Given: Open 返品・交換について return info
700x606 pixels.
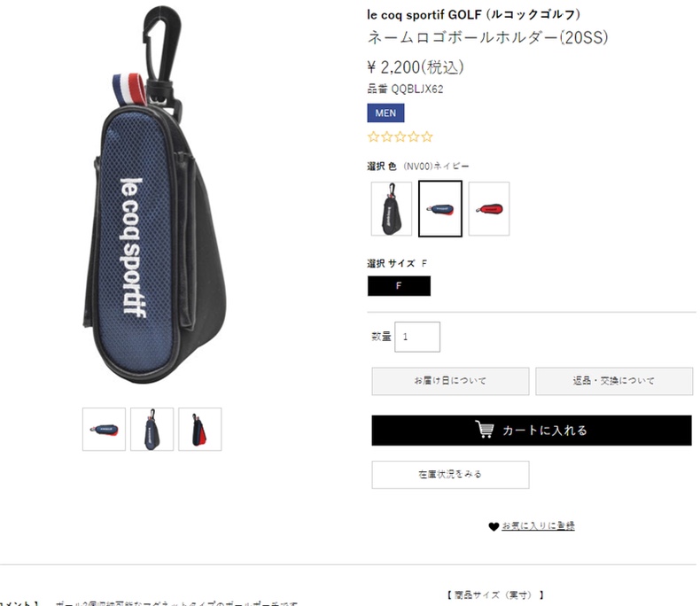Looking at the screenshot, I should pyautogui.click(x=614, y=381).
